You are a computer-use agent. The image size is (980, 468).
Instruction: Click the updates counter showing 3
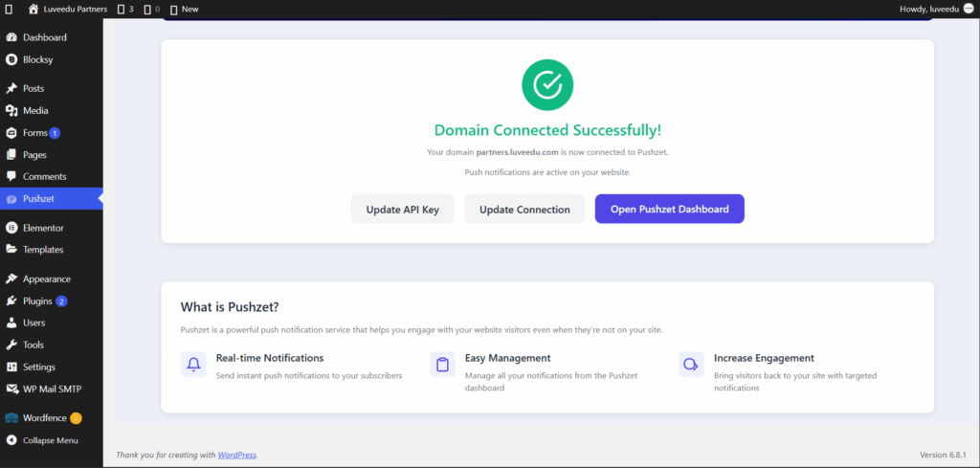click(x=125, y=10)
